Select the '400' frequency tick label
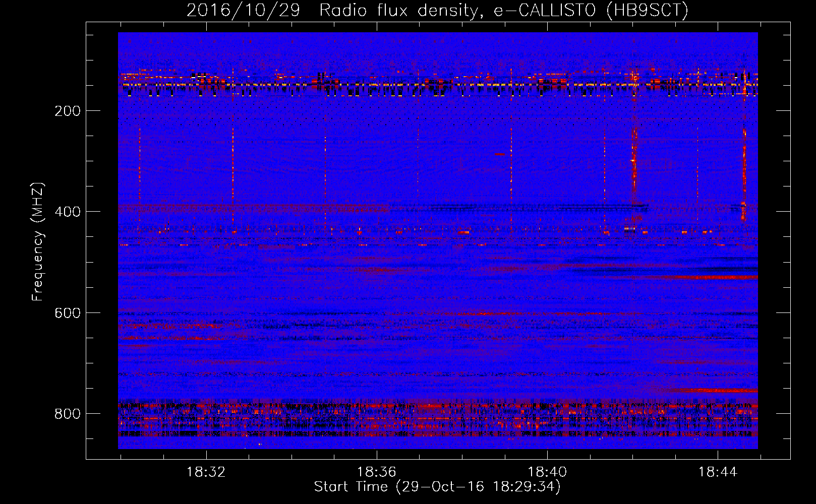 pyautogui.click(x=68, y=212)
